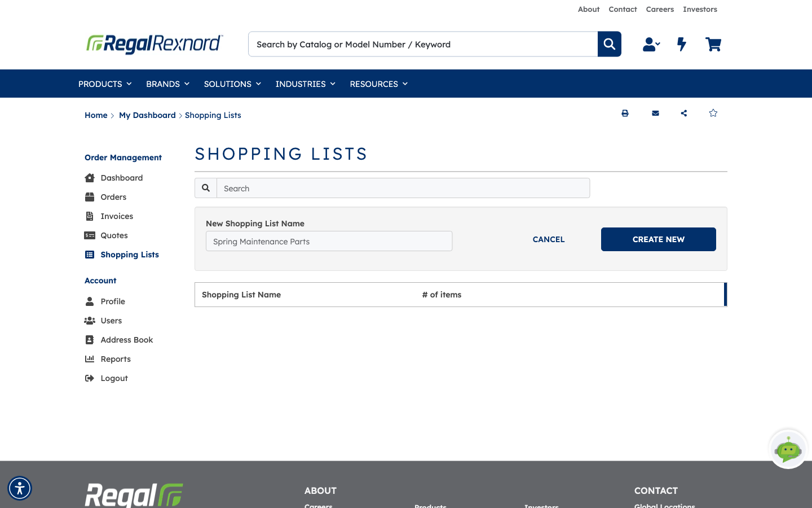
Task: Click the Shopping List Name column header
Action: pos(241,295)
